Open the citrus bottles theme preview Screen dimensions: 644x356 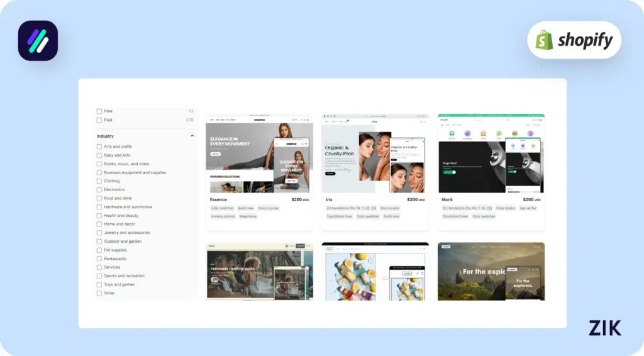(375, 272)
